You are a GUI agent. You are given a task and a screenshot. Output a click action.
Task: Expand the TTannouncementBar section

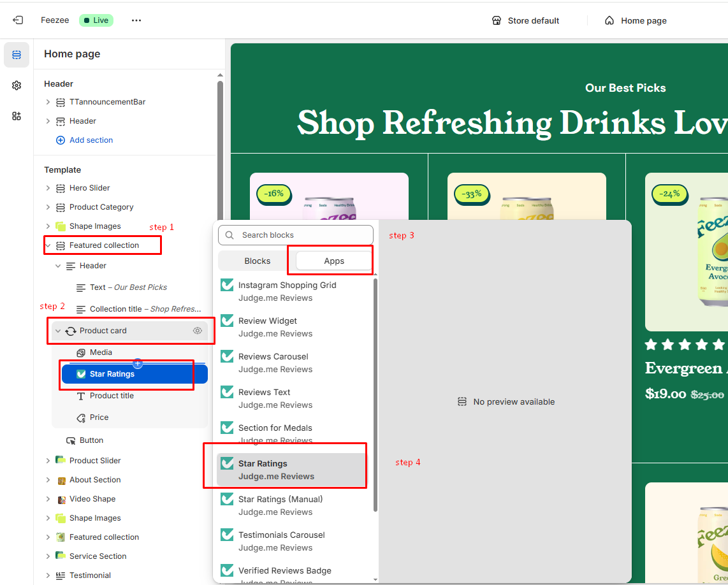48,102
